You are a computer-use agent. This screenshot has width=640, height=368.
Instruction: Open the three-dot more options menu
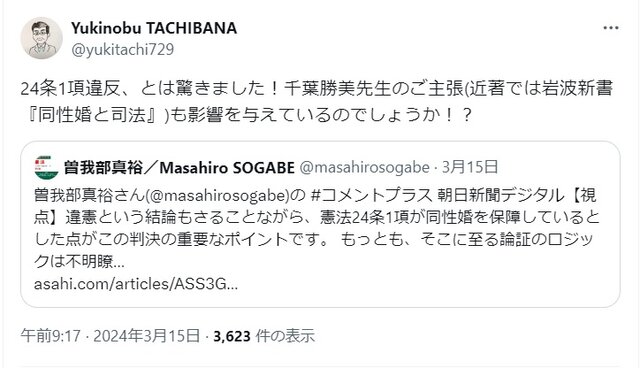tap(611, 28)
